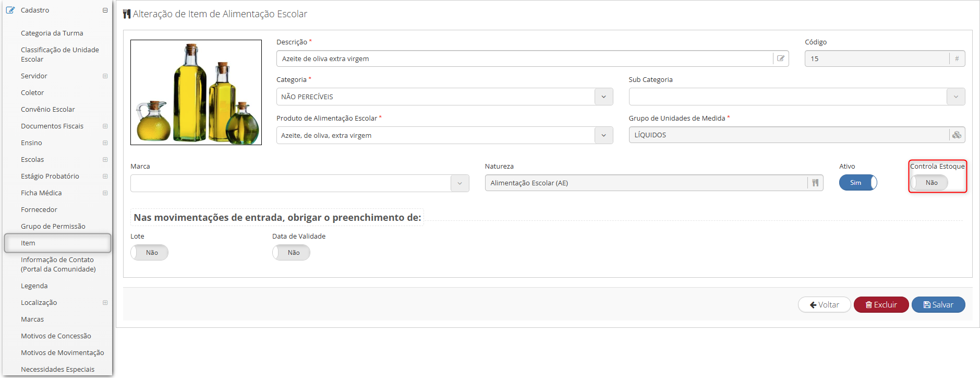Expand the Localização submenu
980x378 pixels.
point(105,303)
